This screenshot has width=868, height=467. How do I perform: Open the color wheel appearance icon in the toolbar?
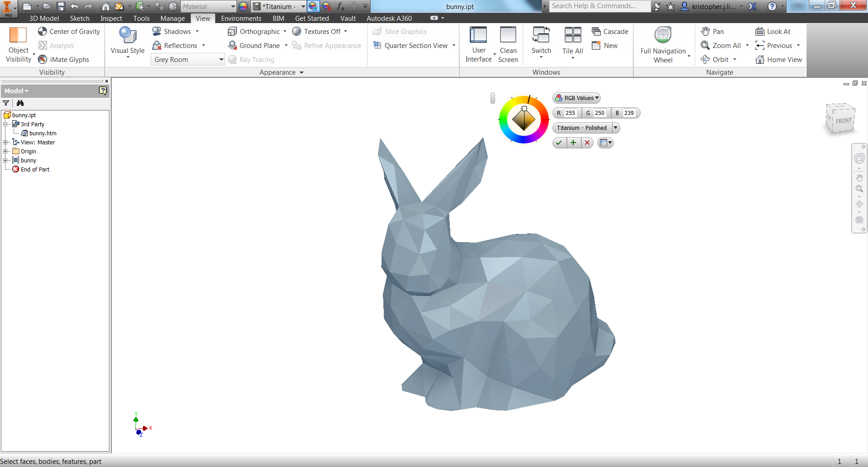click(243, 6)
